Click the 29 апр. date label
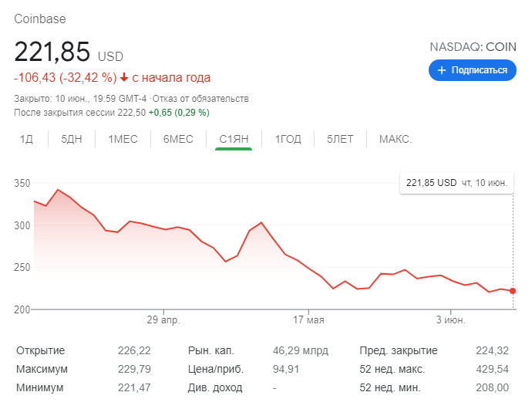The image size is (532, 409). point(163,319)
